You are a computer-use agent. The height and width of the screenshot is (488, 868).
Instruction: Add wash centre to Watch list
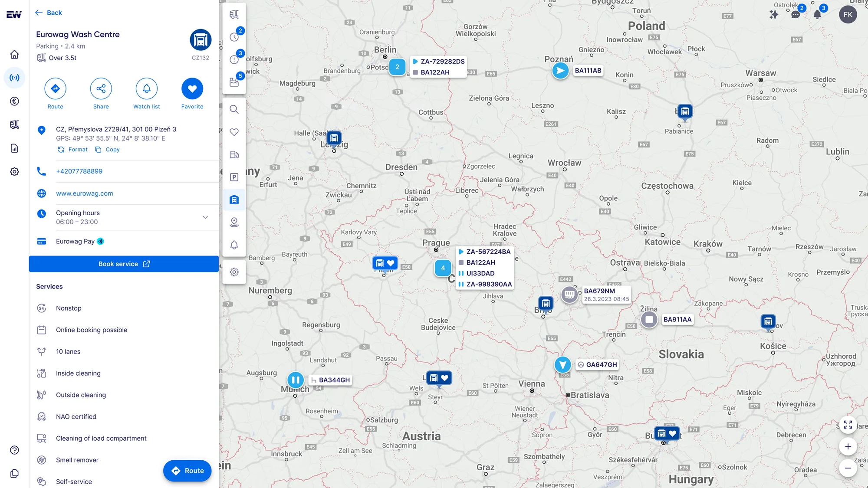[x=146, y=88]
